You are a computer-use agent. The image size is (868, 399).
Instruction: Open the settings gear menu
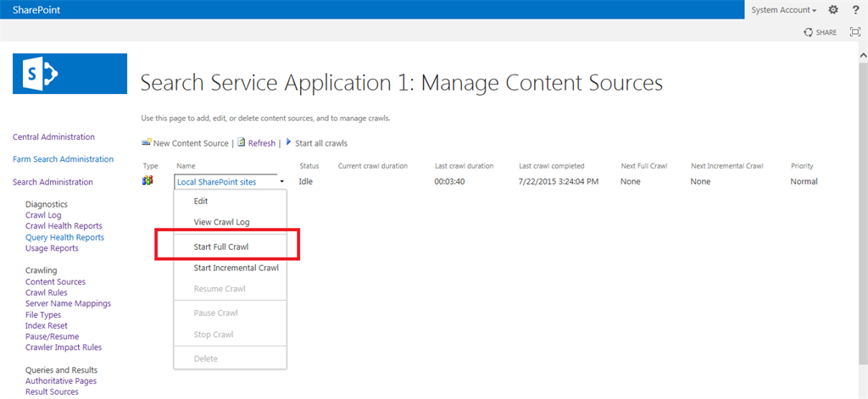pos(832,9)
